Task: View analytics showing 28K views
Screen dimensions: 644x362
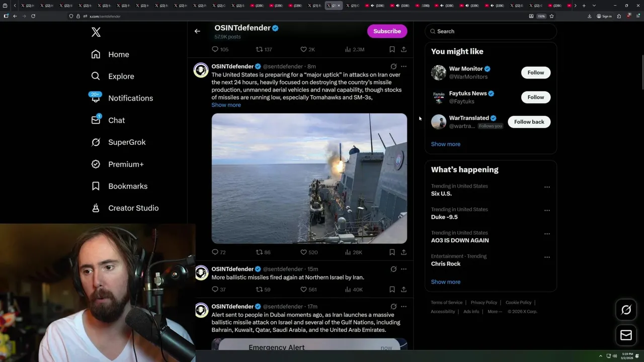Action: (353, 252)
